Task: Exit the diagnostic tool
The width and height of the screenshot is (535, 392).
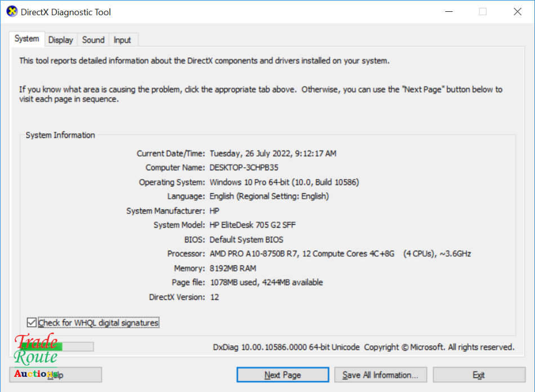Action: [x=478, y=375]
